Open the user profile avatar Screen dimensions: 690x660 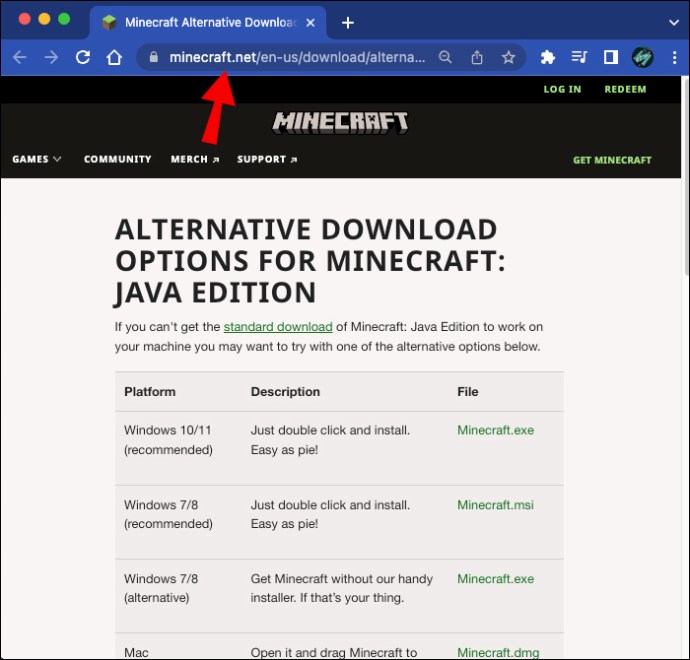[642, 57]
